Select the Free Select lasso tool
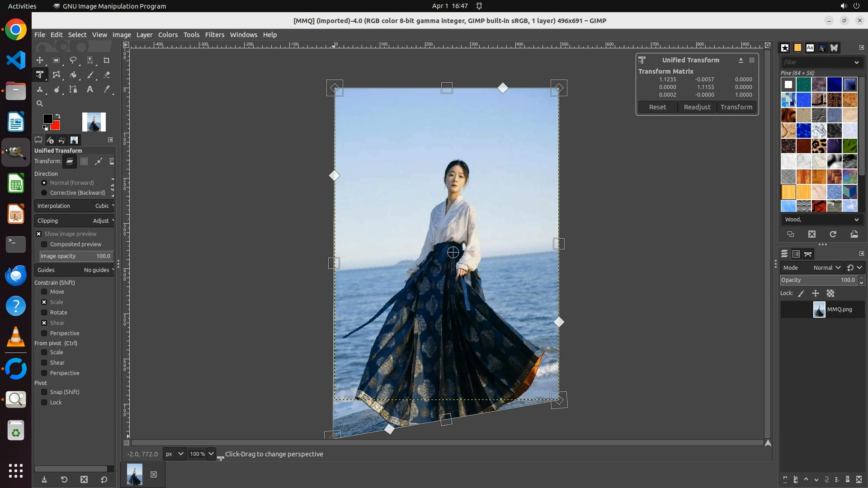This screenshot has width=868, height=488. (x=73, y=60)
